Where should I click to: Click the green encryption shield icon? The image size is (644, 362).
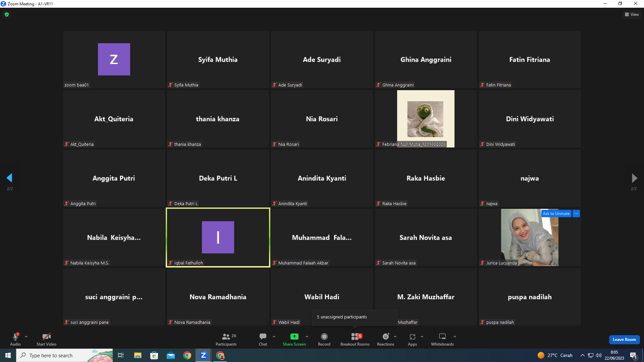7,14
